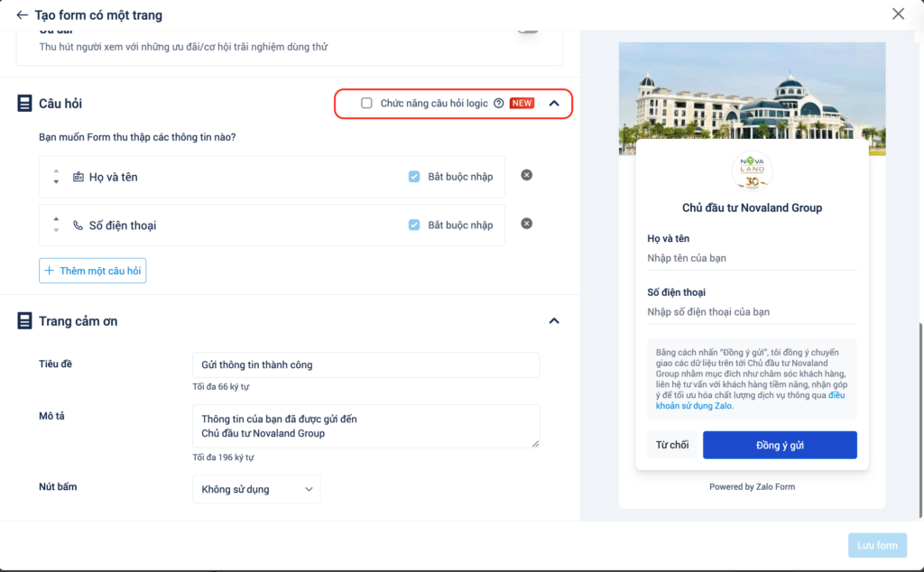Click the right-side vertical scrollbar
The width and height of the screenshot is (924, 572).
[x=919, y=421]
